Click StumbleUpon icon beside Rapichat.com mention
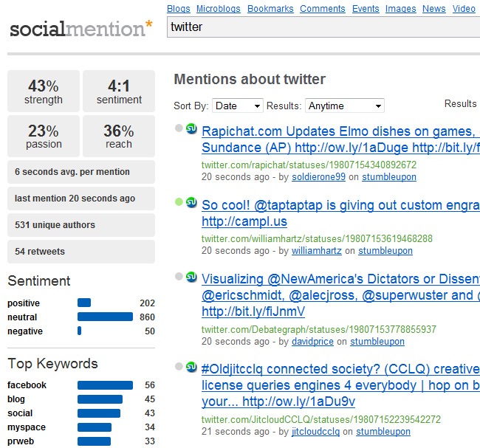Viewport: 480px width, 448px height. point(191,128)
